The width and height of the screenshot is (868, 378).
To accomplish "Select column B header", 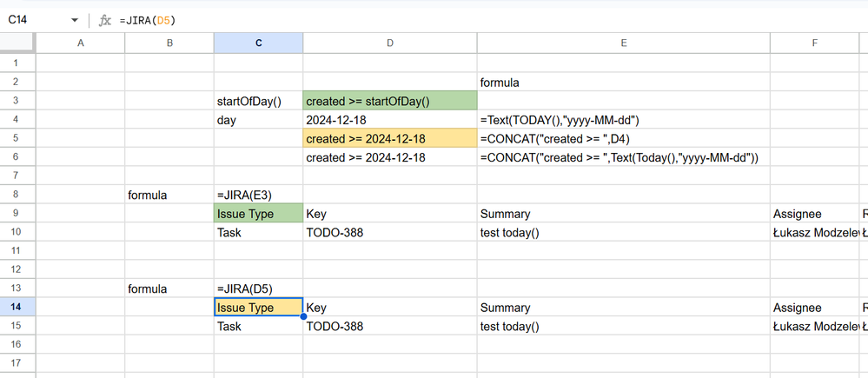I will click(x=169, y=43).
